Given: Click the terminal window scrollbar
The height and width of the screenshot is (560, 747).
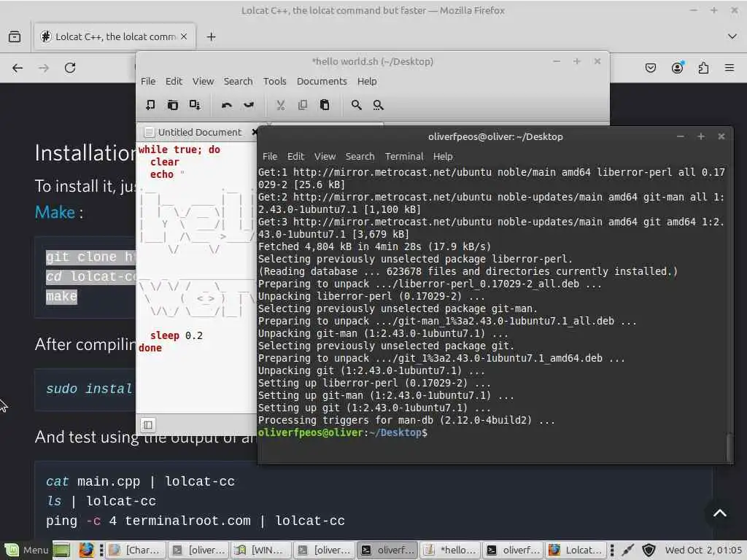Looking at the screenshot, I should coord(729,447).
